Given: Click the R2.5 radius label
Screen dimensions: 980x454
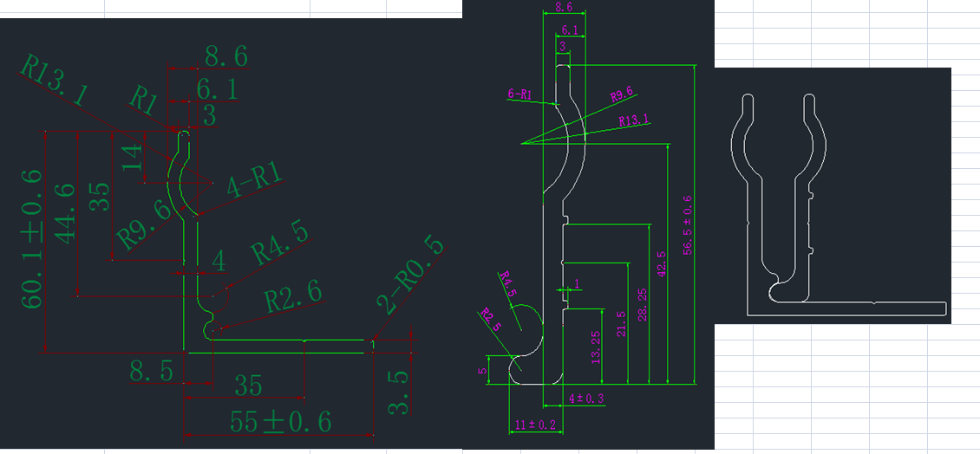Looking at the screenshot, I should [x=489, y=319].
